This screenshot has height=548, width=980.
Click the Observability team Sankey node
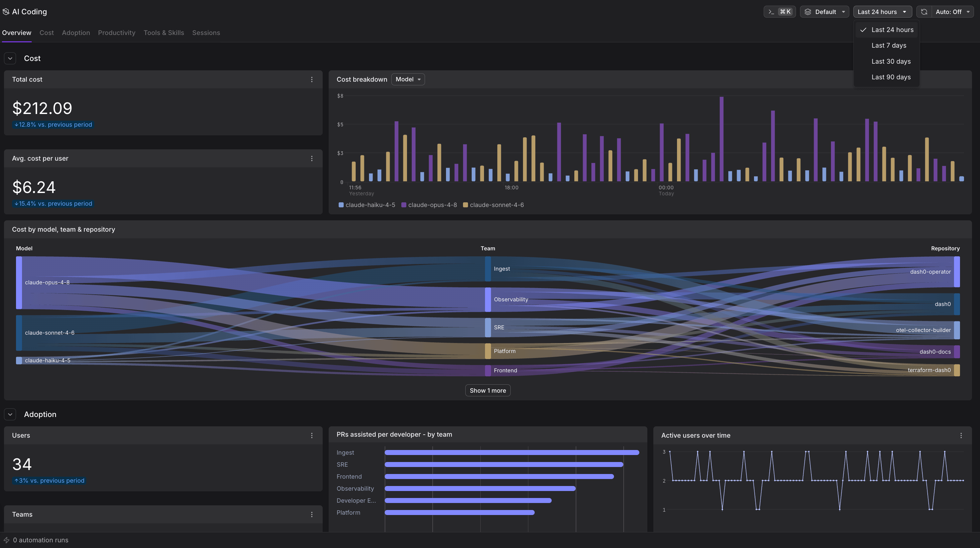[x=488, y=300]
